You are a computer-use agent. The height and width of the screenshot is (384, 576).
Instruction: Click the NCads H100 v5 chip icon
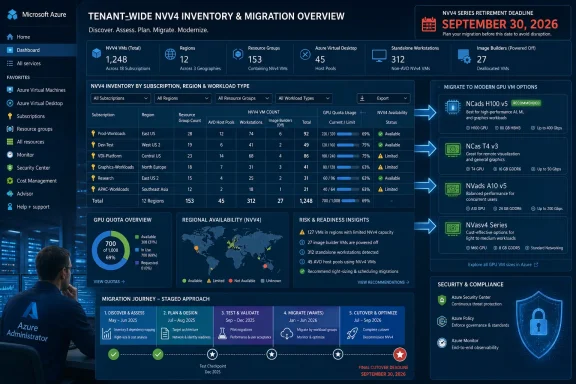pyautogui.click(x=453, y=107)
